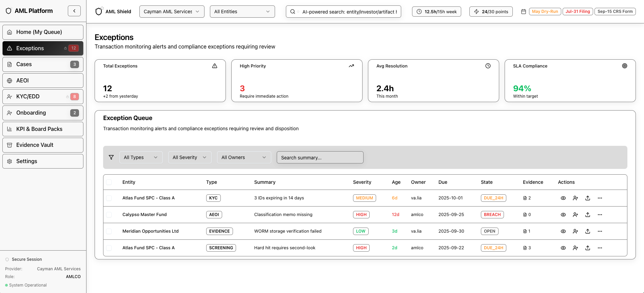
Task: Click the Search summary input field
Action: tap(320, 157)
